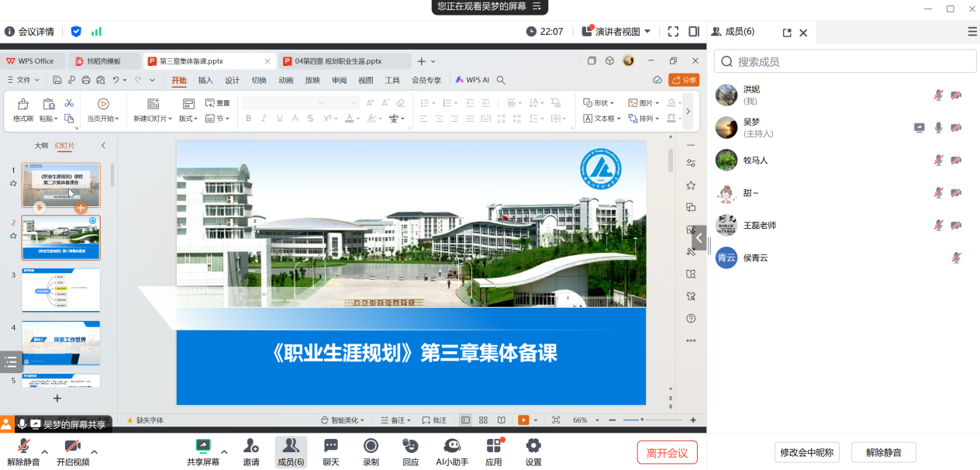Launch the AI assistant icon

452,446
